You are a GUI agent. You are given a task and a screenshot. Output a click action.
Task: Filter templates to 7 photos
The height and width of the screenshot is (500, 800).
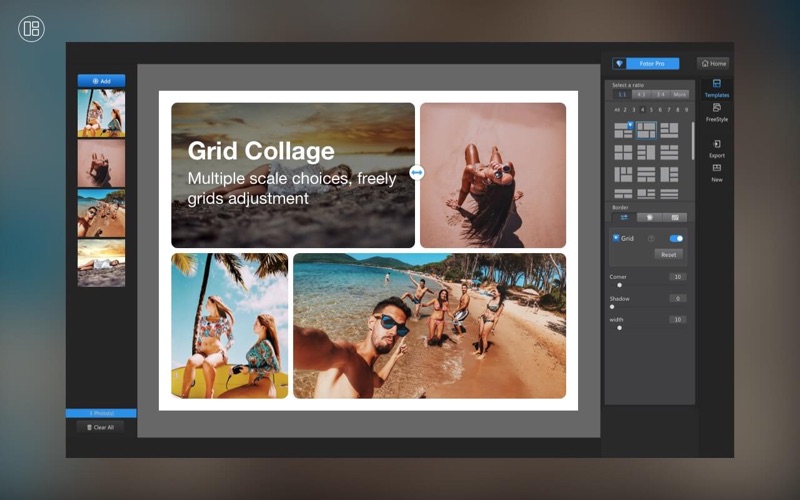pos(669,110)
